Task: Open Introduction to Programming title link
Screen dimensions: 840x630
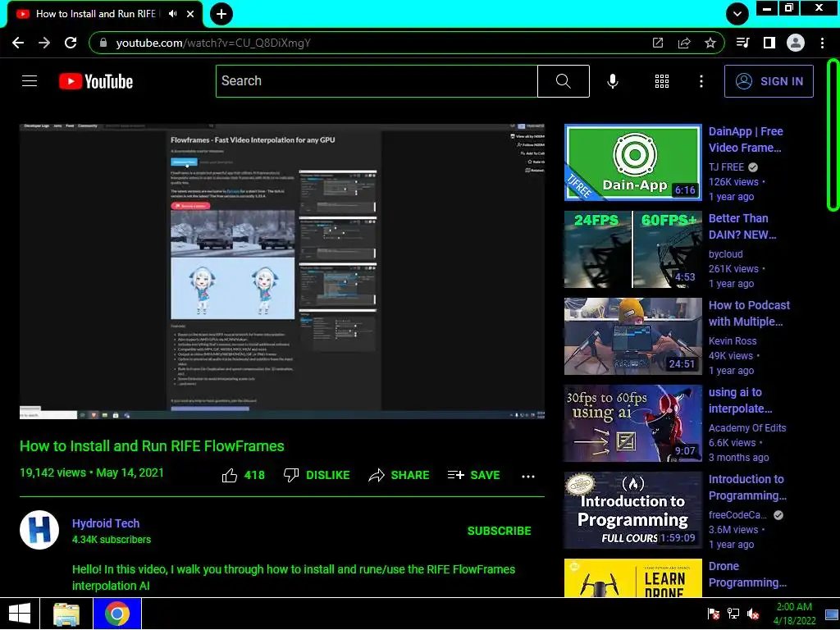Action: tap(748, 487)
